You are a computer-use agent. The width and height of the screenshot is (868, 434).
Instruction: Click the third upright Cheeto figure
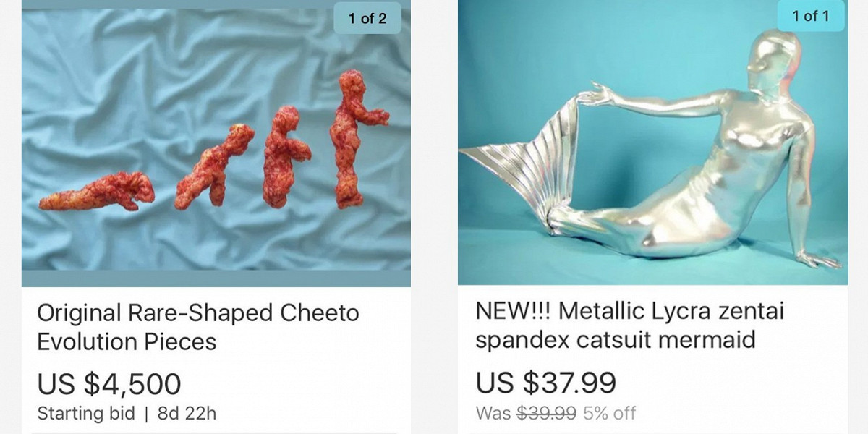(x=285, y=157)
